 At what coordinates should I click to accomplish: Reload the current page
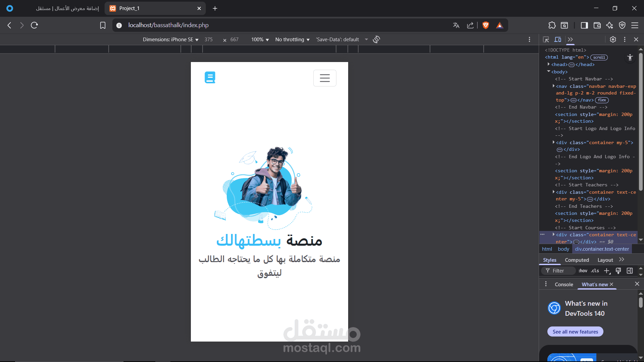click(x=34, y=25)
